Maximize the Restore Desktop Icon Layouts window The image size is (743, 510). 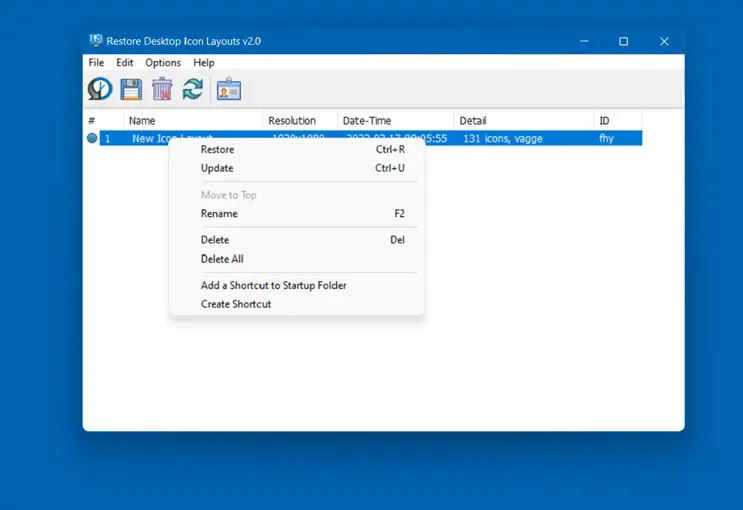624,41
